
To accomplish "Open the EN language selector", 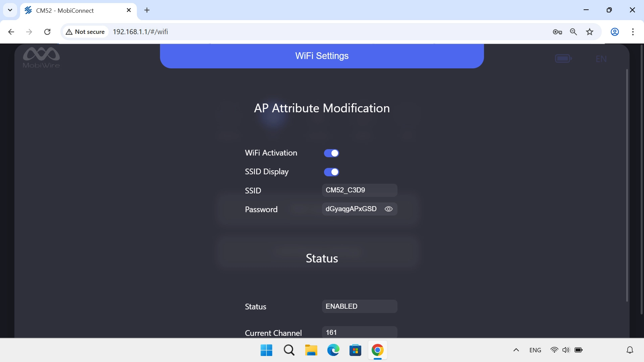I will click(x=601, y=59).
